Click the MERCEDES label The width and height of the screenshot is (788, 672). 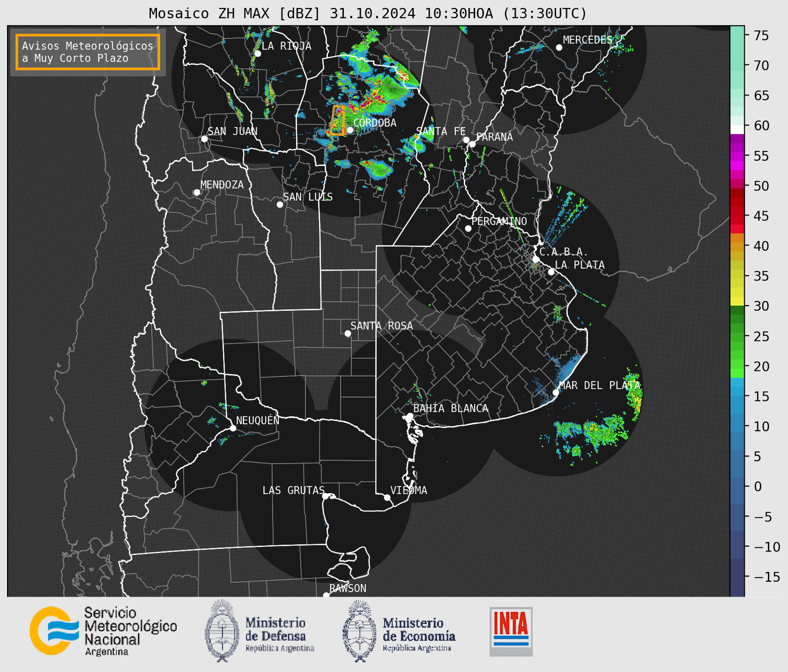point(588,40)
